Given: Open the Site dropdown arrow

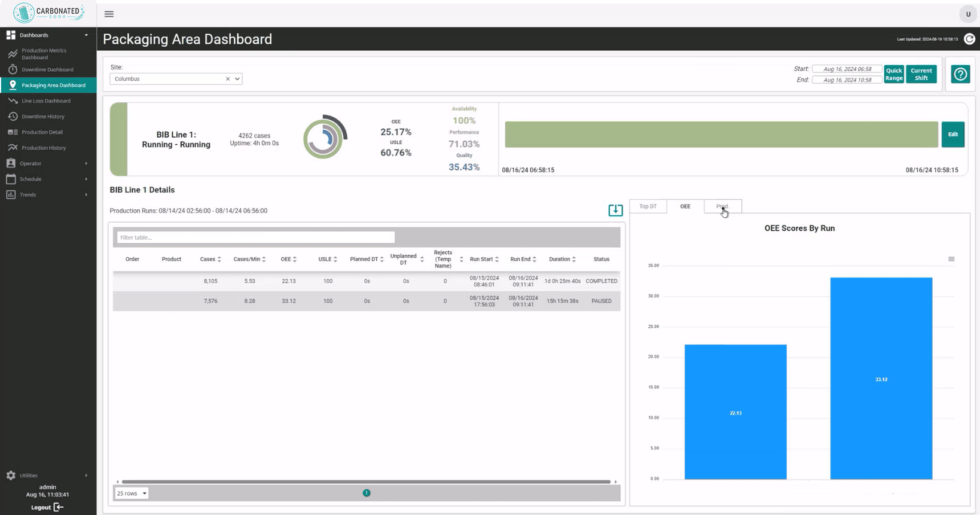Looking at the screenshot, I should point(237,79).
